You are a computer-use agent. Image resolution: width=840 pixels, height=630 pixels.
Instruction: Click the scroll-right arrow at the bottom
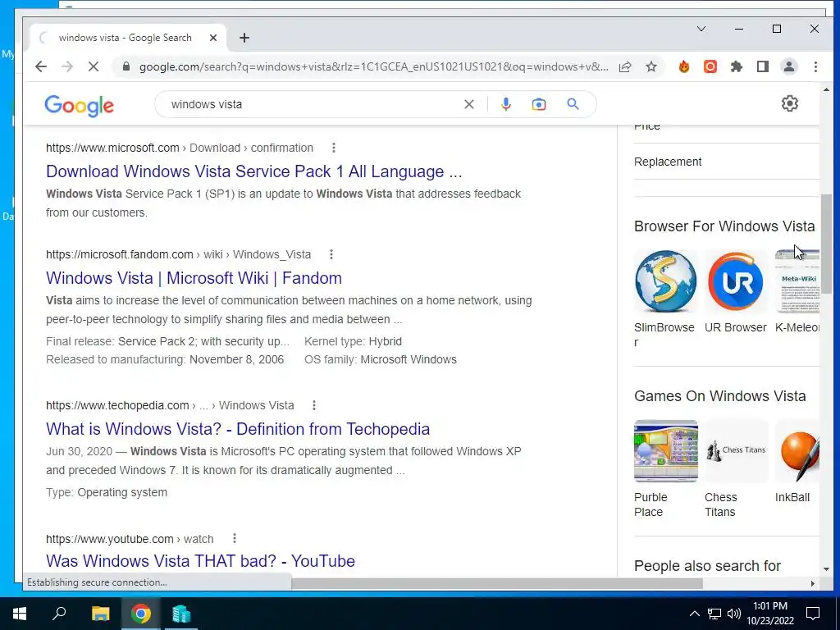click(x=813, y=583)
